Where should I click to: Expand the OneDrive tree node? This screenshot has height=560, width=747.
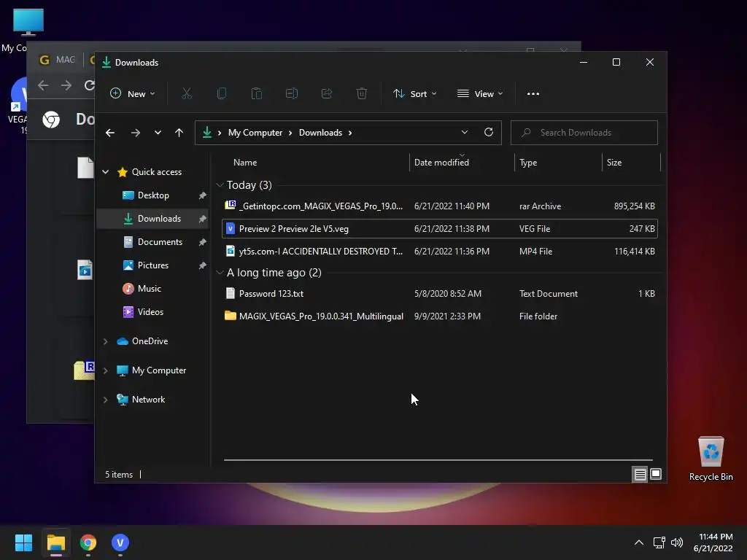coord(105,341)
